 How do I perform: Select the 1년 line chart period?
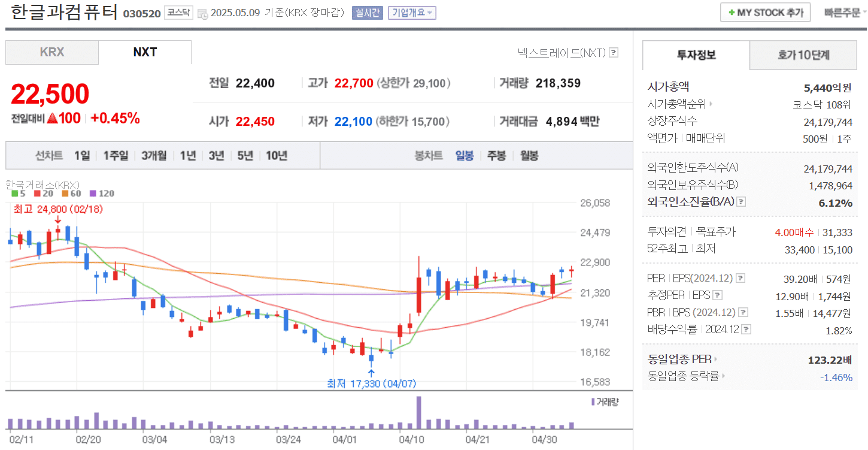point(187,156)
